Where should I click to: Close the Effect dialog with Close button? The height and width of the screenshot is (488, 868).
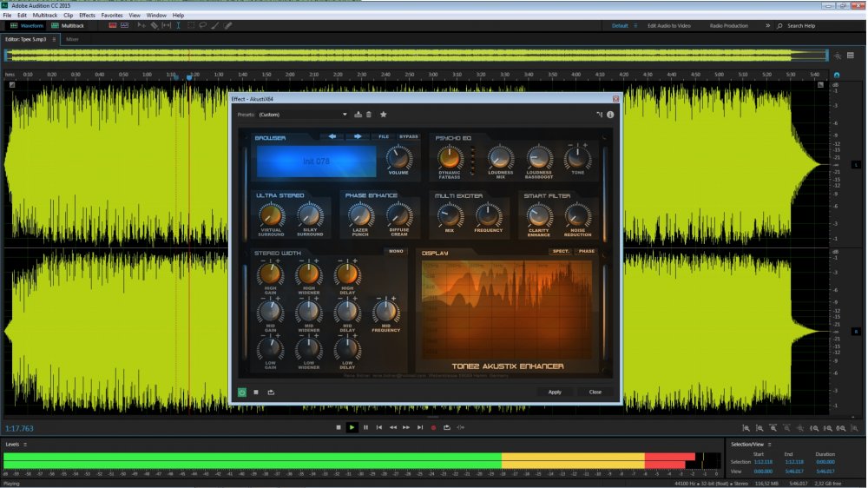[x=595, y=392]
